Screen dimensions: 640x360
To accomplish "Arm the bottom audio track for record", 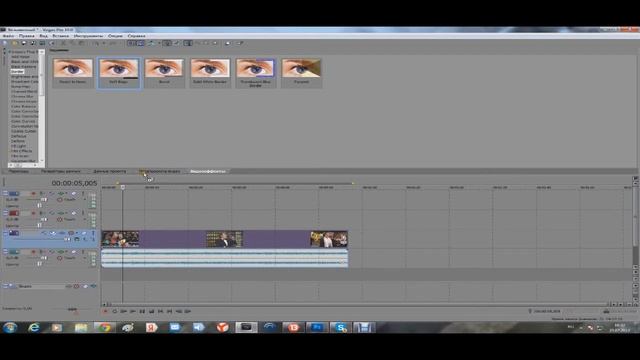I will (x=34, y=252).
